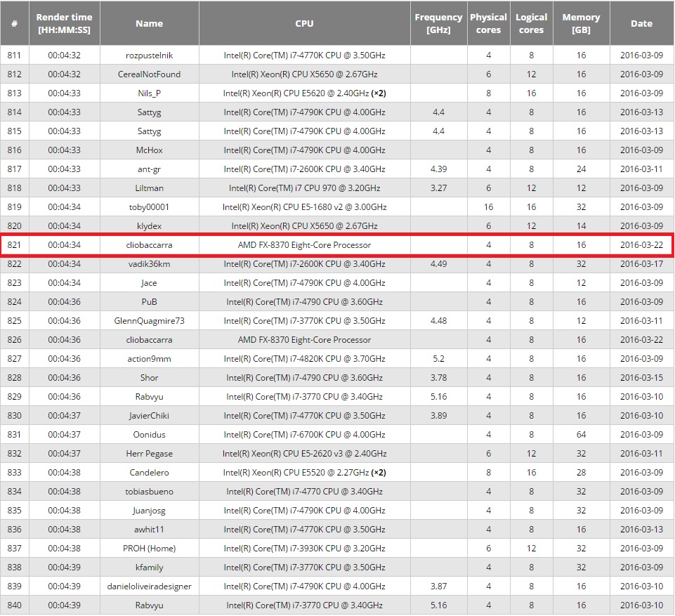The width and height of the screenshot is (675, 616).
Task: Select the name action9mm
Action: point(149,358)
